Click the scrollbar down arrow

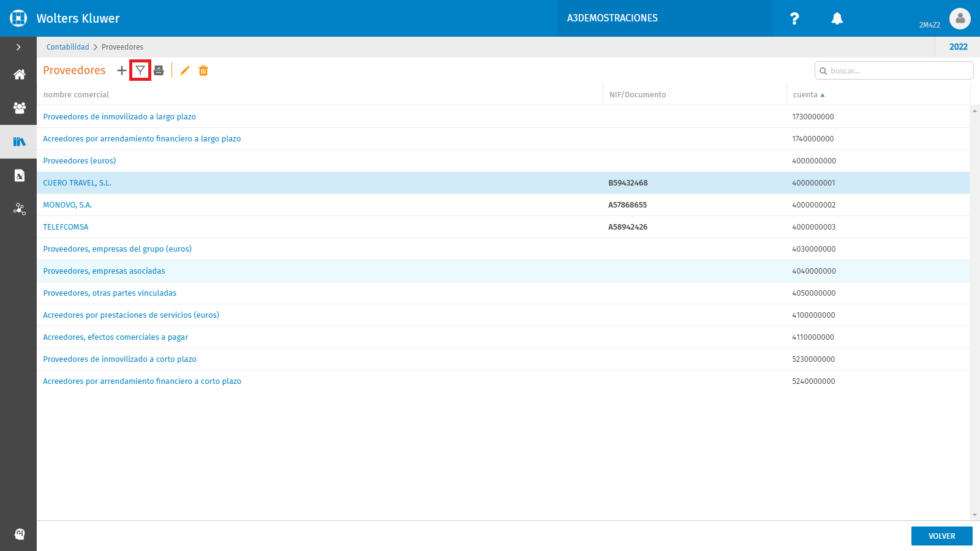tap(974, 515)
